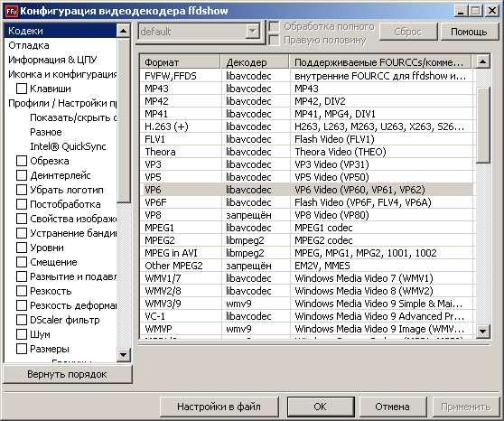The height and width of the screenshot is (421, 504).
Task: Click the Помощь button
Action: click(x=469, y=32)
